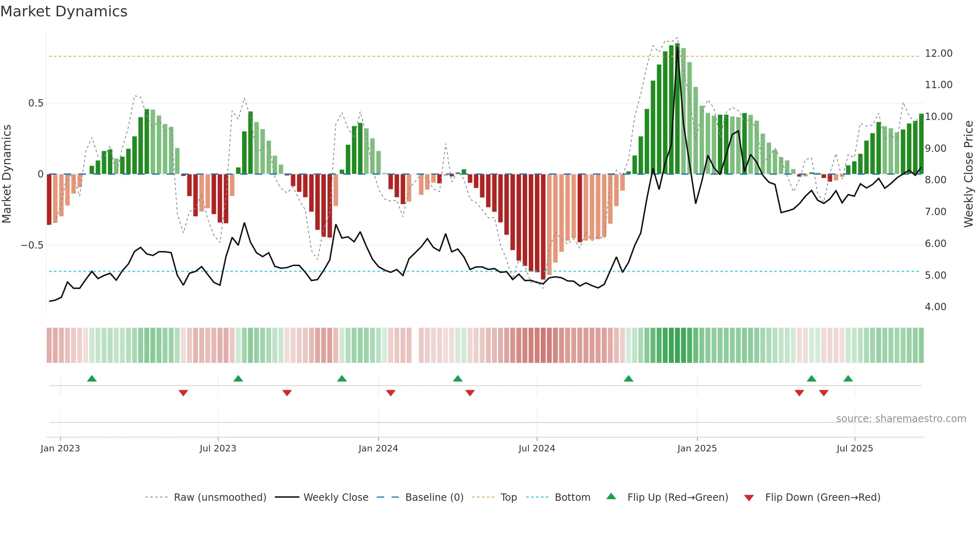Viewport: 980px width, 551px height.
Task: Click the Market Dynamics chart title
Action: [64, 11]
